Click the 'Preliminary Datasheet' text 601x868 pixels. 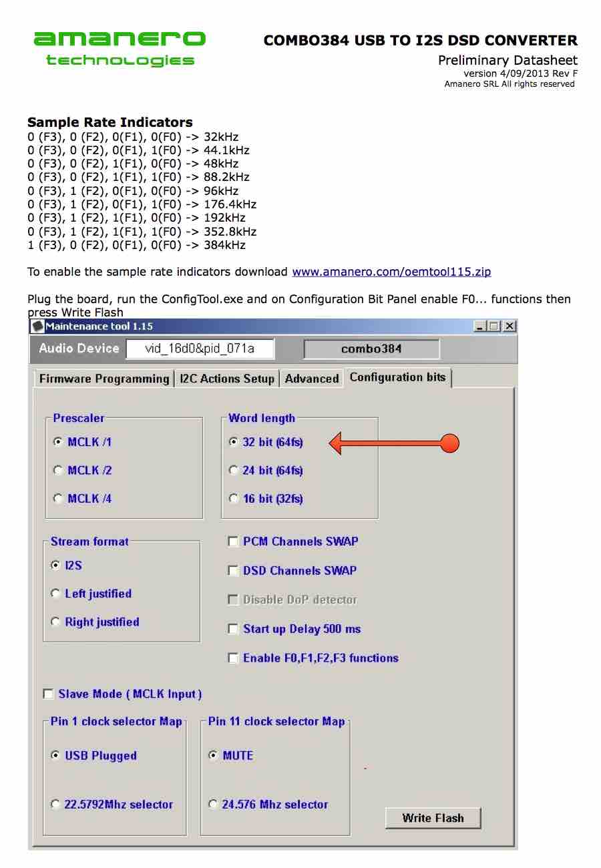pos(508,60)
